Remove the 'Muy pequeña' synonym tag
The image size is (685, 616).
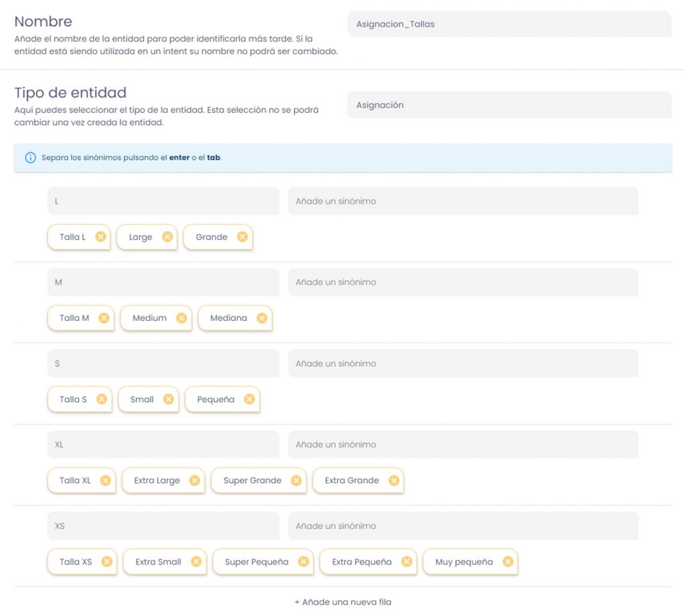[508, 562]
